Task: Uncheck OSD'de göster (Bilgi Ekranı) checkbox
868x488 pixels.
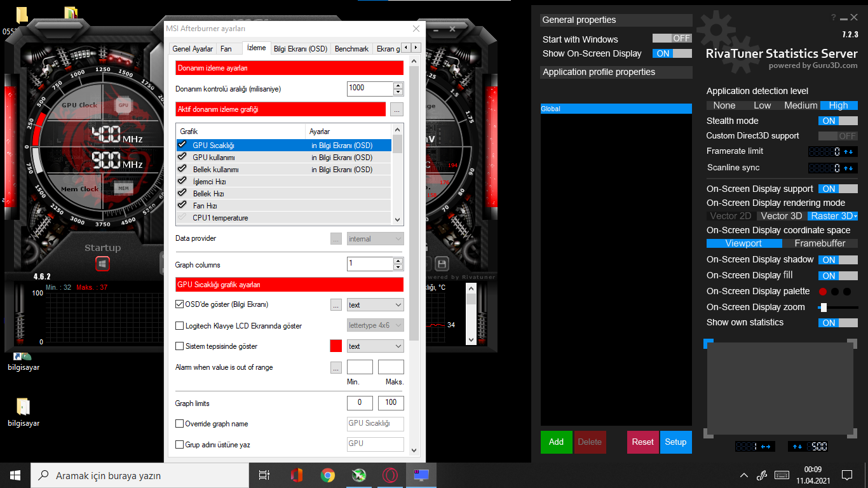Action: [x=179, y=304]
